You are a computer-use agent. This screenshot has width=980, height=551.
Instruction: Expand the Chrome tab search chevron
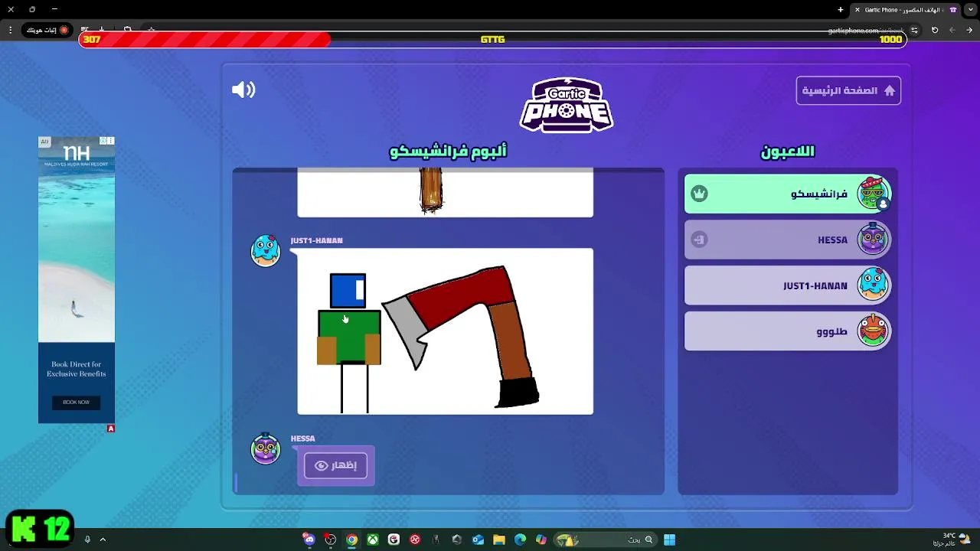pos(971,10)
